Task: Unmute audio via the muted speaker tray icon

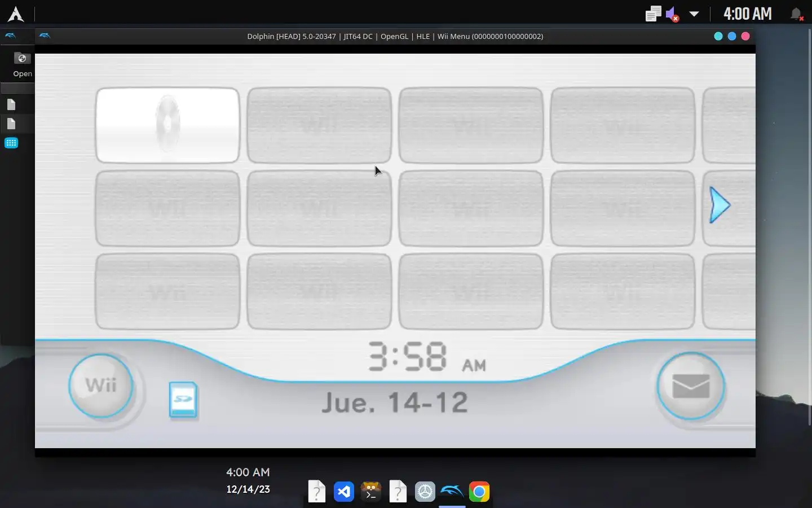Action: click(x=672, y=14)
